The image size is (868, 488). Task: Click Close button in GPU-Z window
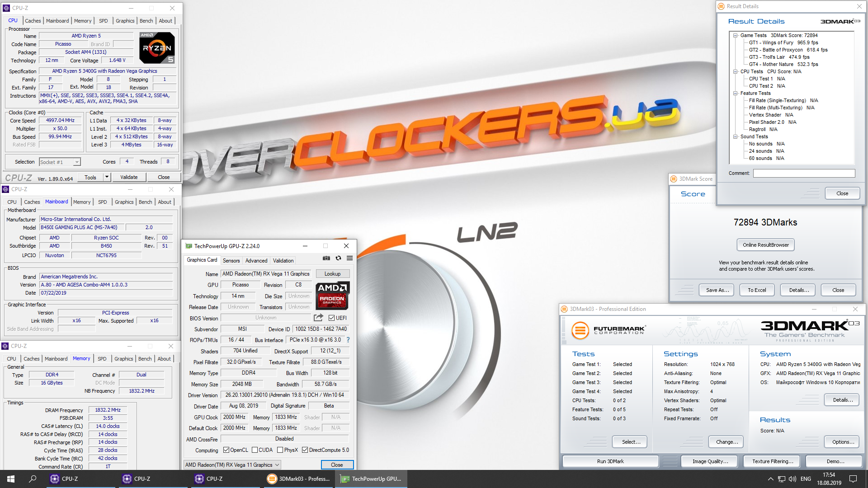[x=337, y=465]
